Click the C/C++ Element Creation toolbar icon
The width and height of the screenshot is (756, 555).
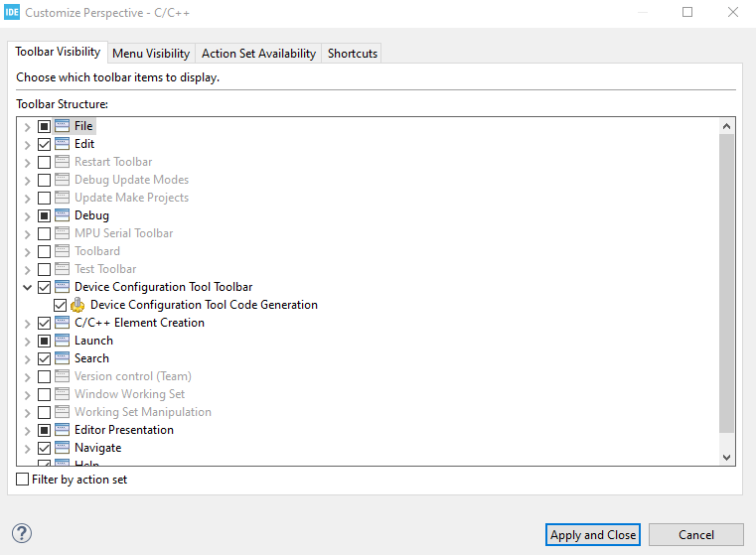(62, 323)
